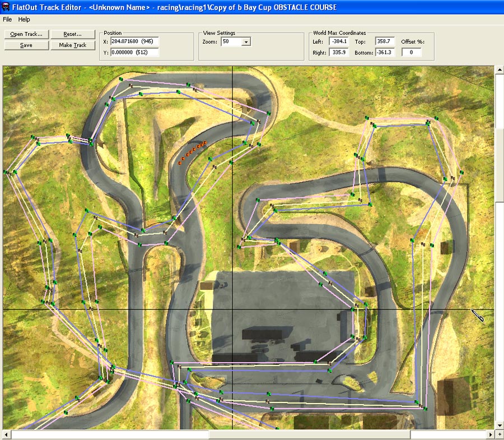Click the Reset... button
Image resolution: width=504 pixels, height=440 pixels.
tap(73, 34)
